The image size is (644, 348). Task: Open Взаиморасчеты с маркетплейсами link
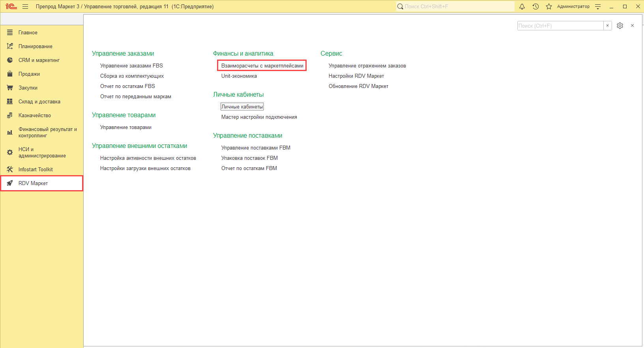pyautogui.click(x=262, y=66)
